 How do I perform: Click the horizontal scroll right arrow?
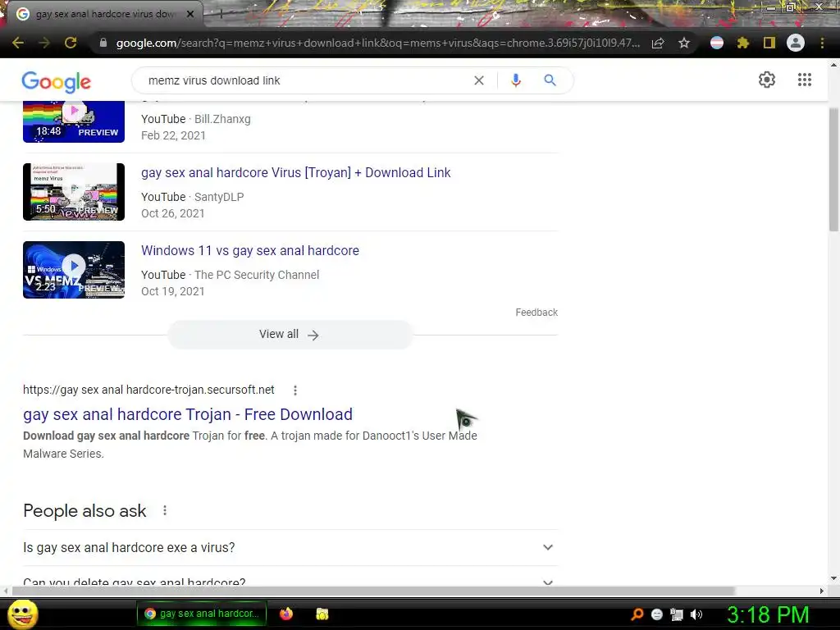click(x=822, y=591)
